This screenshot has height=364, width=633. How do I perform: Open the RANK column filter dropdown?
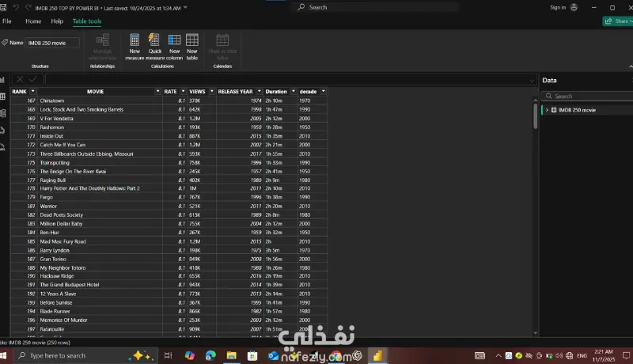(x=32, y=92)
